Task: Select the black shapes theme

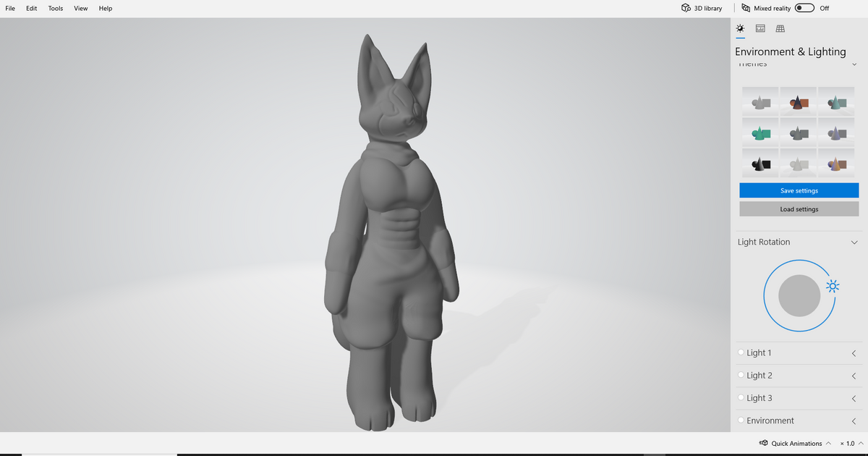Action: 760,164
